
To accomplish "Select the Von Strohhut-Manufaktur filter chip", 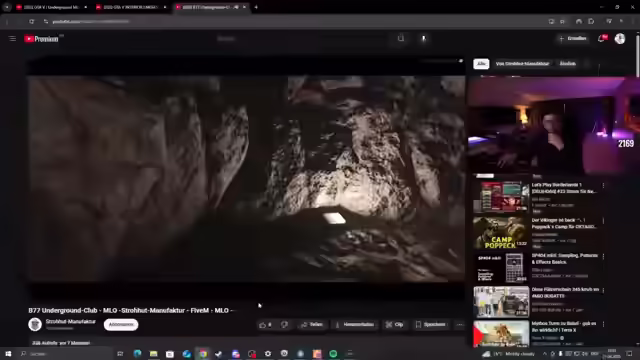I will (x=522, y=64).
